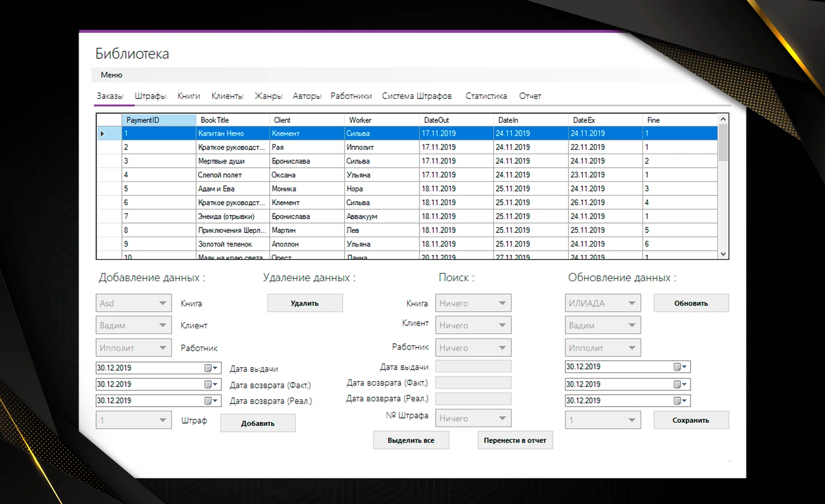This screenshot has width=825, height=504.
Task: Sort by Fine column header
Action: (x=680, y=120)
